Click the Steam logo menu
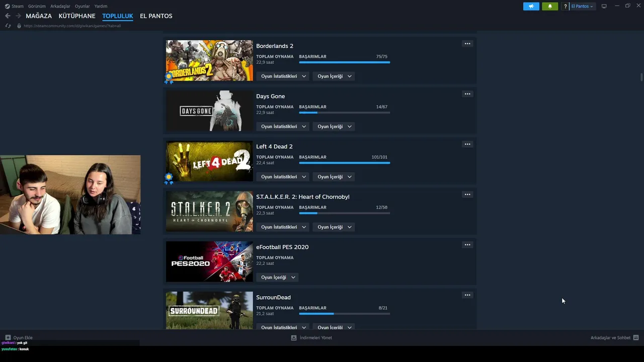Image resolution: width=644 pixels, height=362 pixels. 7,6
